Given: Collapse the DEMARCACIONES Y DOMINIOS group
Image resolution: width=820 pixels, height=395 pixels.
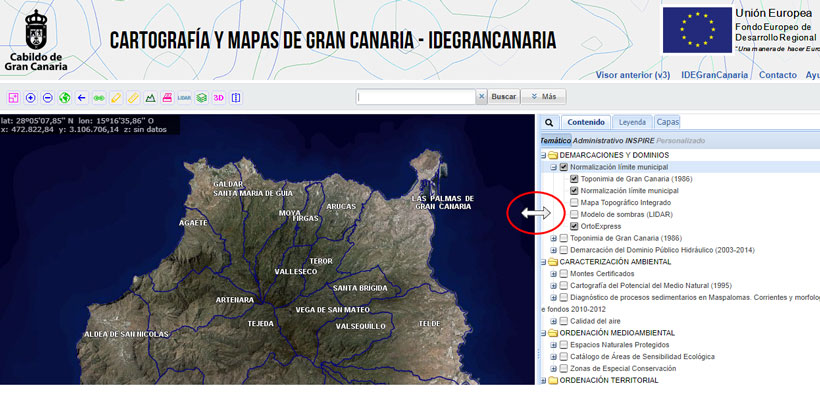Looking at the screenshot, I should tap(543, 156).
